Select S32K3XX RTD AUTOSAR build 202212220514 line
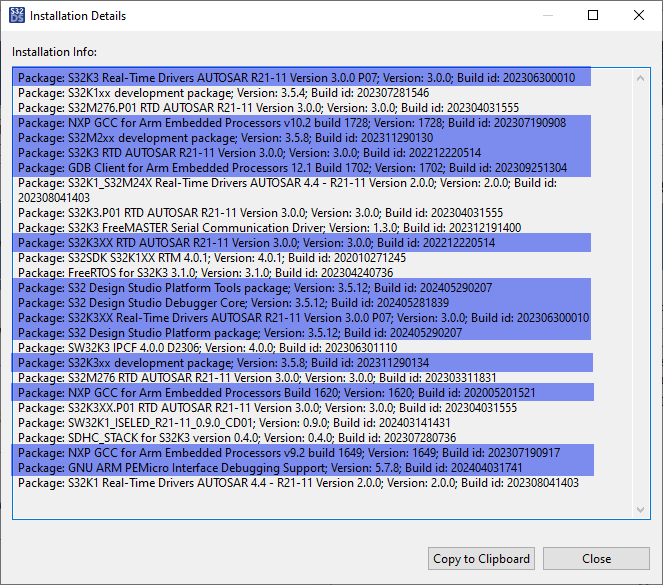Viewport: 663px width, 585px height. point(256,243)
